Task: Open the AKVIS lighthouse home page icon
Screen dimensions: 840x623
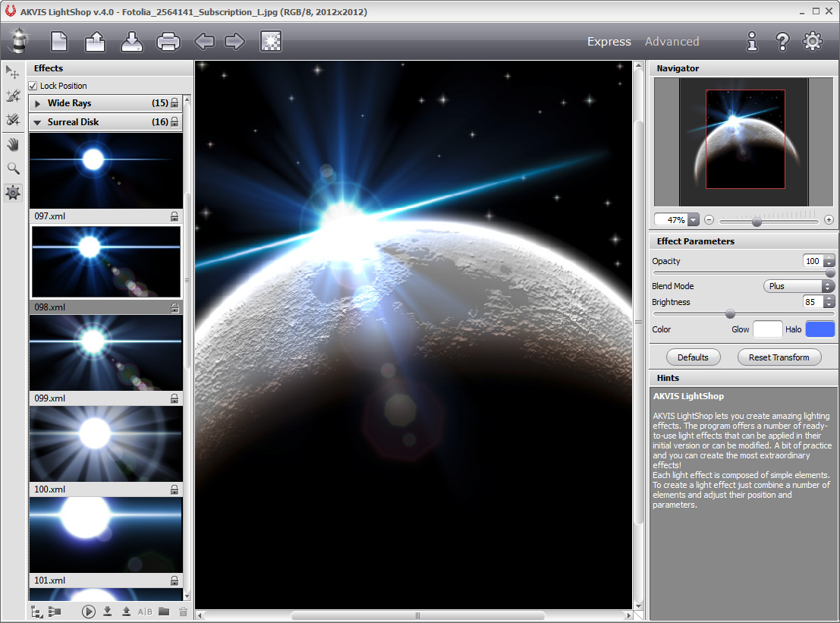Action: coord(19,41)
